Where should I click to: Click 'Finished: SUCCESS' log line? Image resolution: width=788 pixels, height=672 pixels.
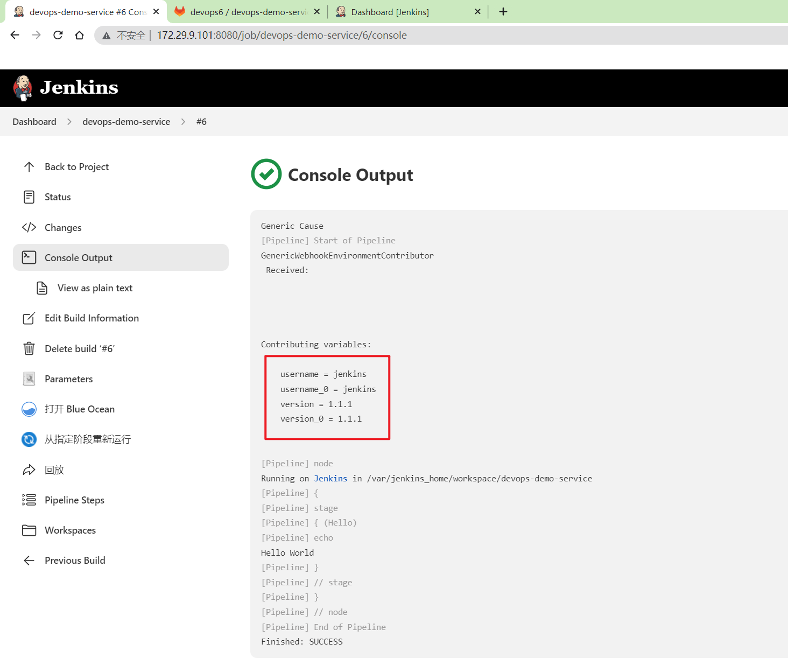pos(301,641)
